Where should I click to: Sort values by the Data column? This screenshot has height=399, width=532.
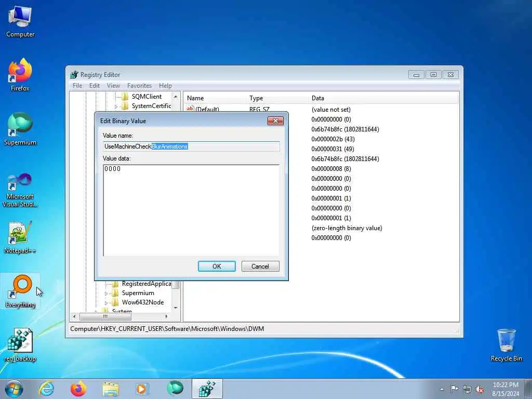pos(383,98)
